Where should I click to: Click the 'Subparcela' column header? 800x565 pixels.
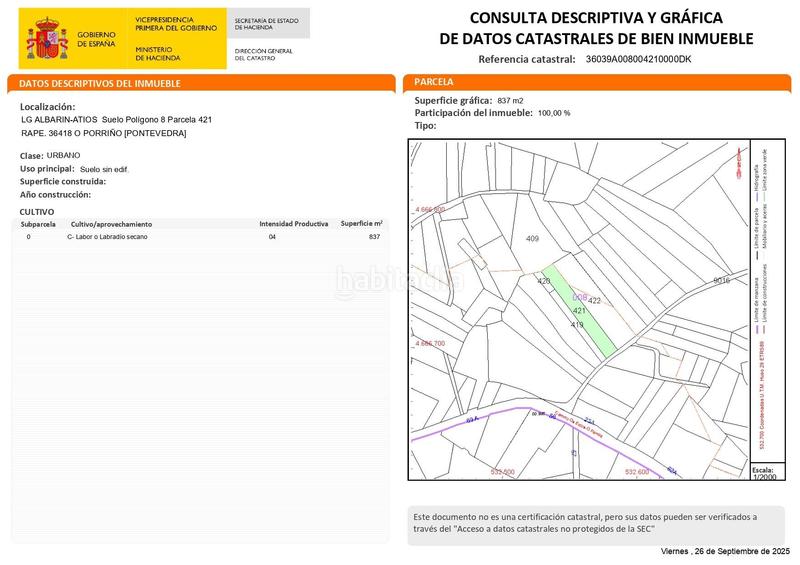[x=38, y=224]
